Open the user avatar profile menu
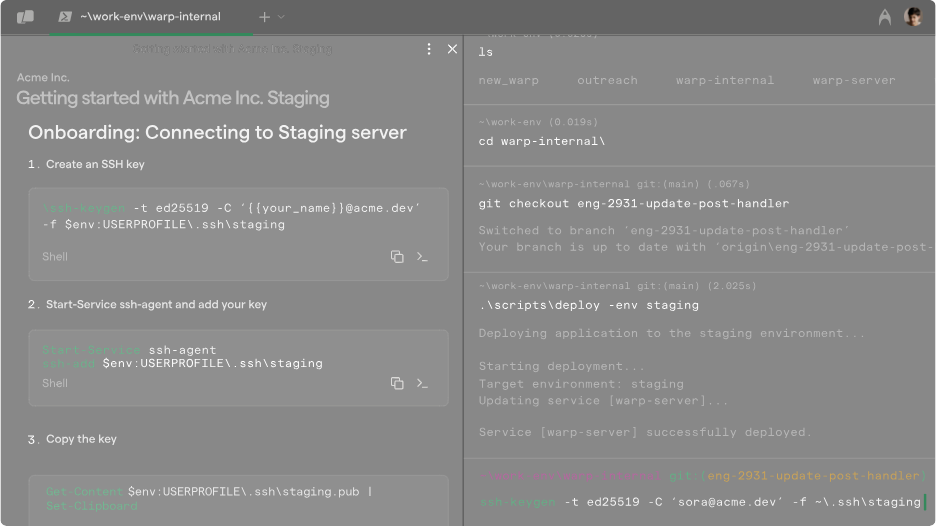The height and width of the screenshot is (526, 936). click(913, 17)
